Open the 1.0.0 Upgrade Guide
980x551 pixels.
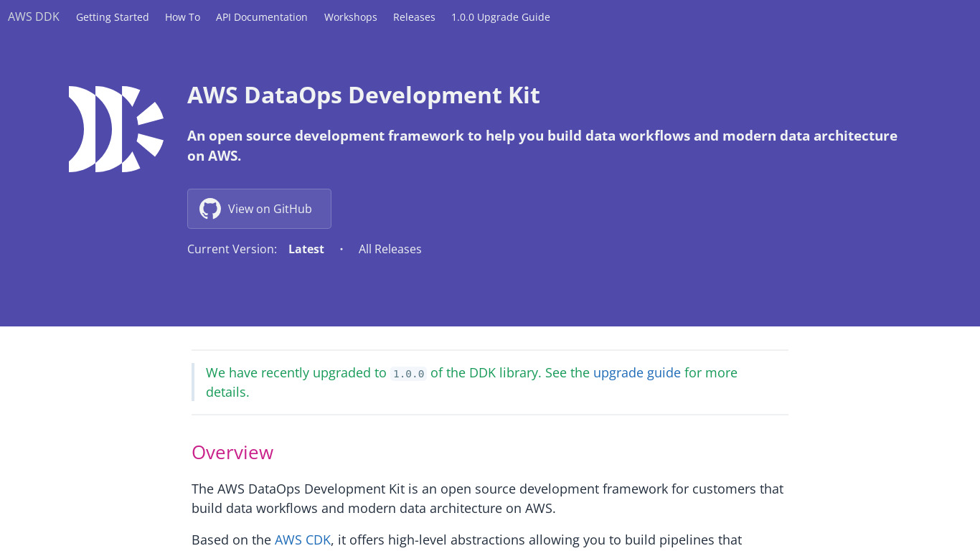501,17
